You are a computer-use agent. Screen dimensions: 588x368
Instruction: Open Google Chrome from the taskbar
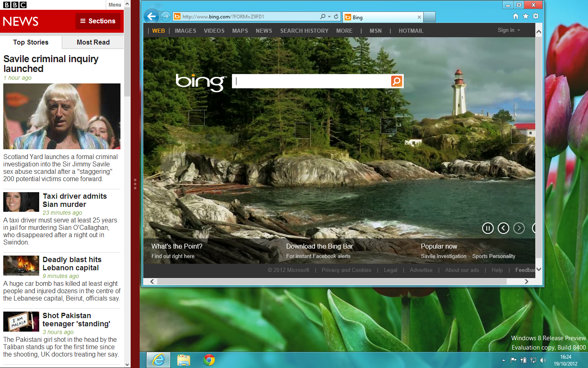point(209,360)
